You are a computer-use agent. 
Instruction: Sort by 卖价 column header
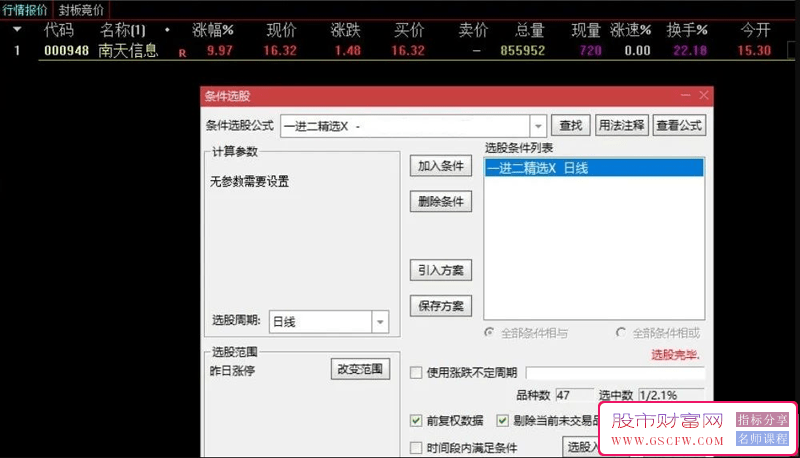473,30
